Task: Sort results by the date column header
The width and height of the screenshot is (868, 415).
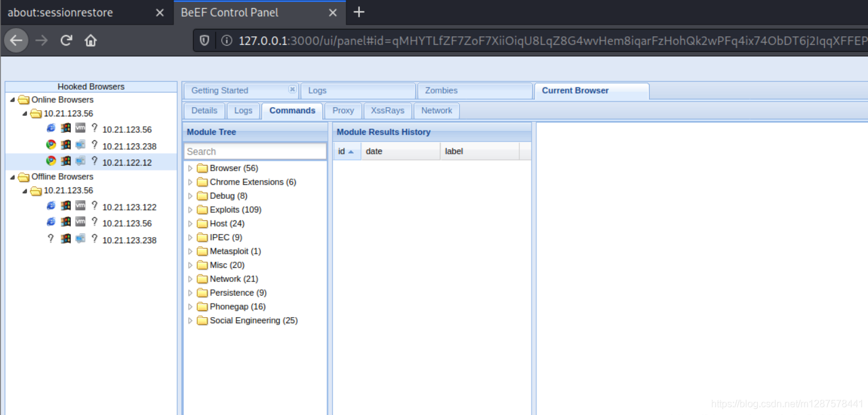Action: click(400, 151)
